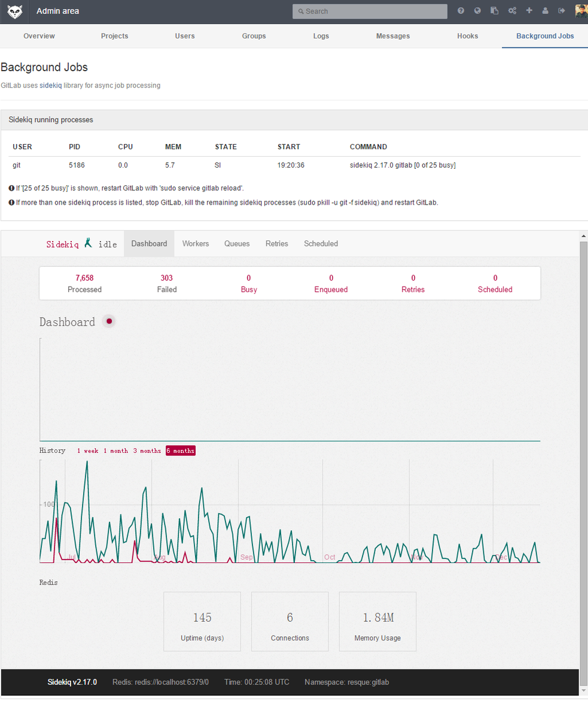
Task: Click the START time 19:20:36
Action: pyautogui.click(x=291, y=165)
